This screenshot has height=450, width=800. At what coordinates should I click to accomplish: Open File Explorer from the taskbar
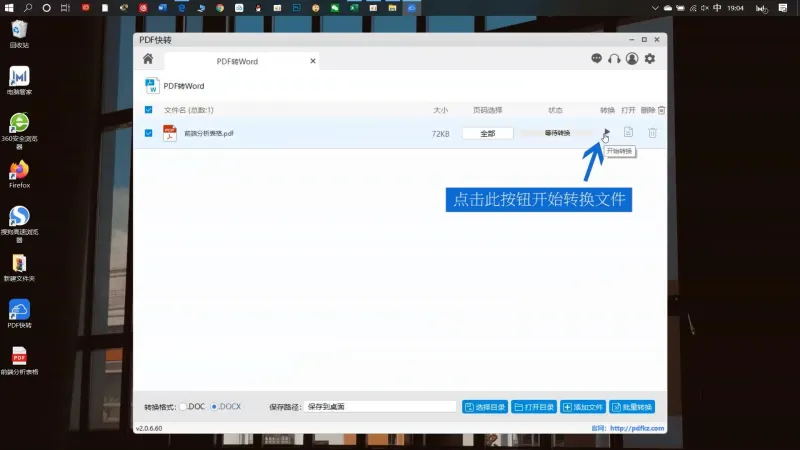(x=392, y=8)
